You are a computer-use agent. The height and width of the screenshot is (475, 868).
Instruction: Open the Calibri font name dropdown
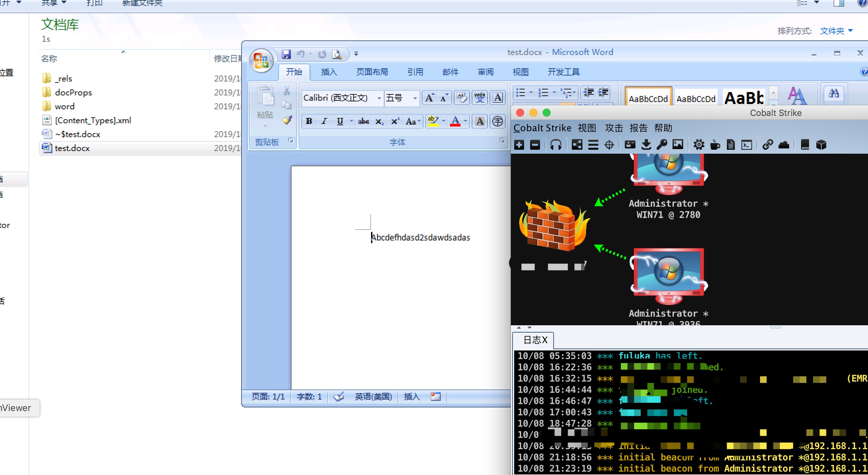point(379,98)
